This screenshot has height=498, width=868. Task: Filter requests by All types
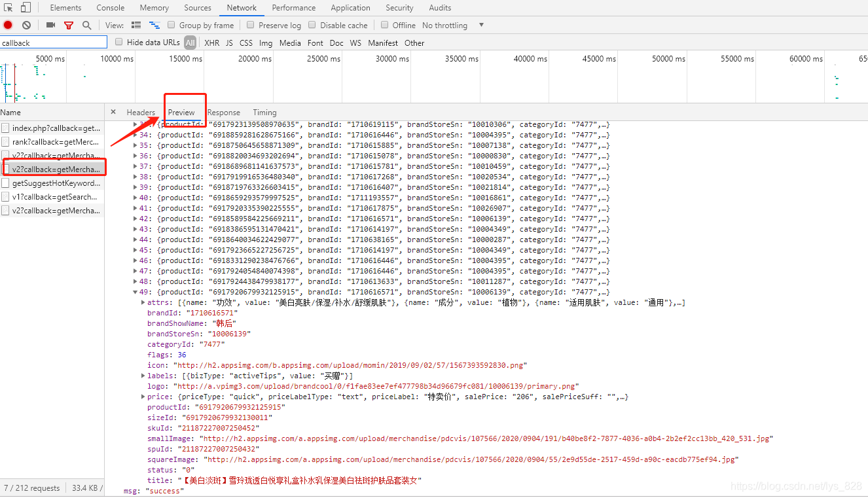tap(190, 43)
